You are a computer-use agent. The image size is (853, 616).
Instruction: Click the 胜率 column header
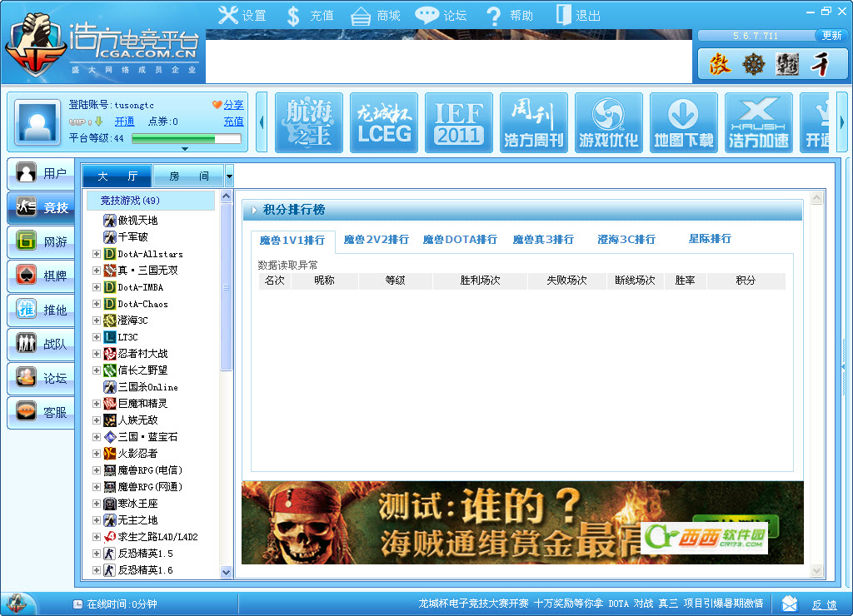coord(685,281)
